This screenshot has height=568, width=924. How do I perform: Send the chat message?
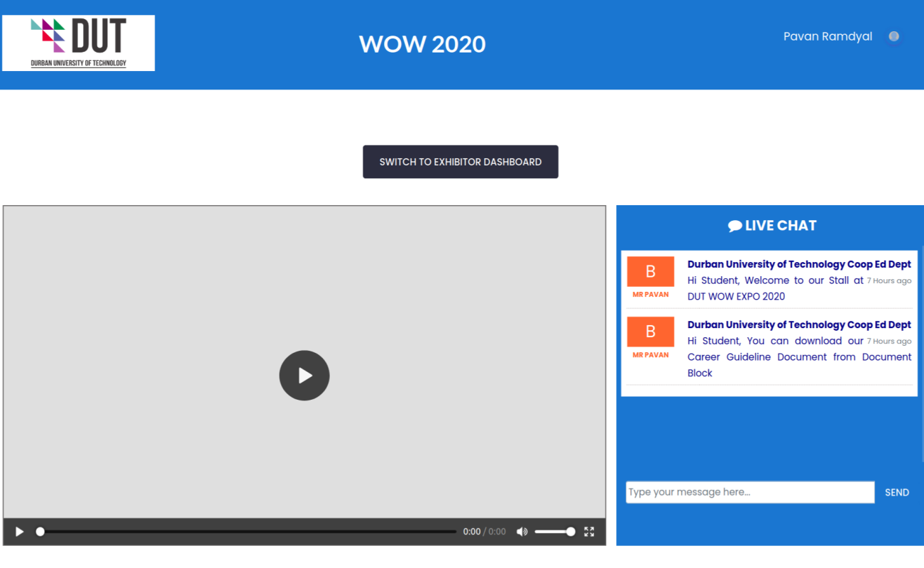point(896,492)
